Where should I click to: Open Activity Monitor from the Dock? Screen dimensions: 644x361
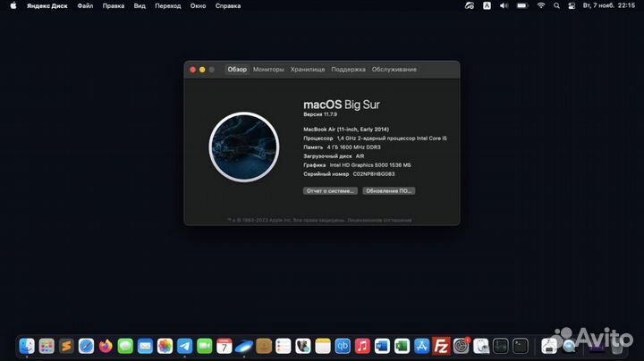[x=500, y=346]
